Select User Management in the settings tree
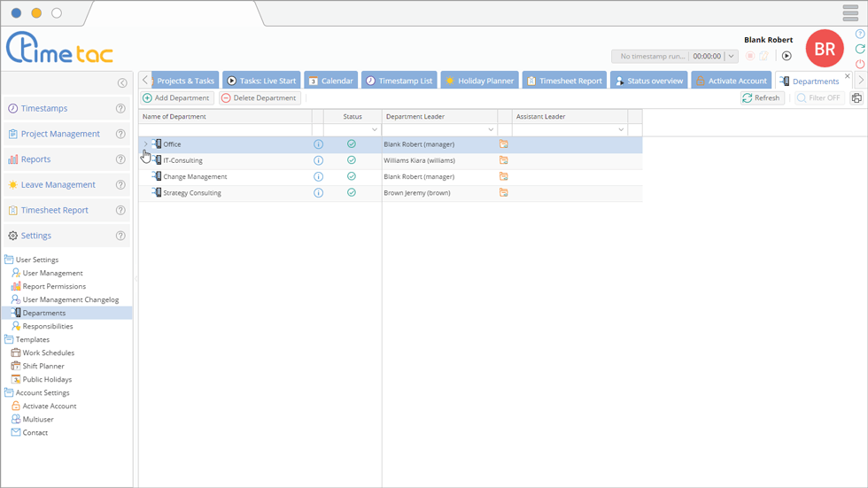868x488 pixels. coord(52,273)
